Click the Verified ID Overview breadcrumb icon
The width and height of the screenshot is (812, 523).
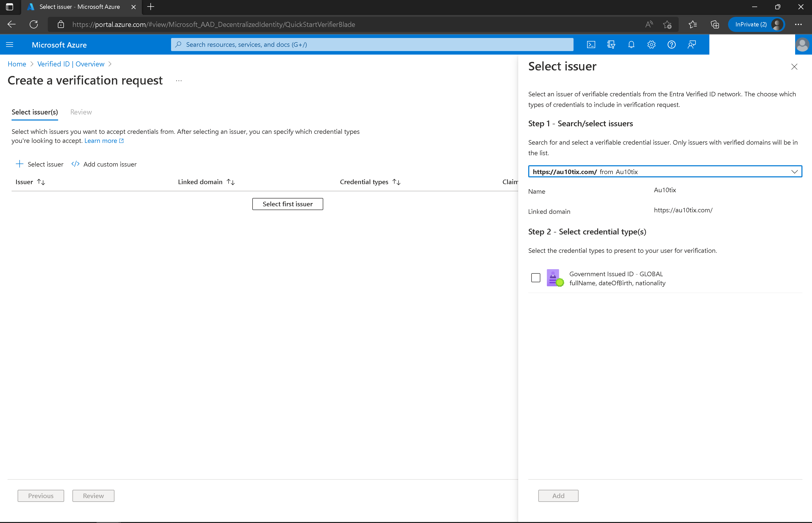(70, 64)
